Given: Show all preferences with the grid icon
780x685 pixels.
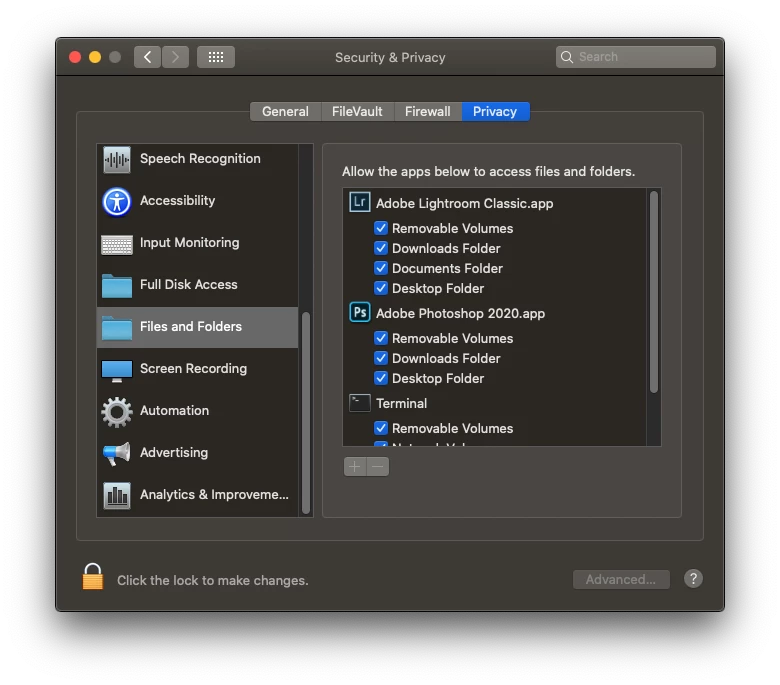Looking at the screenshot, I should pos(216,57).
